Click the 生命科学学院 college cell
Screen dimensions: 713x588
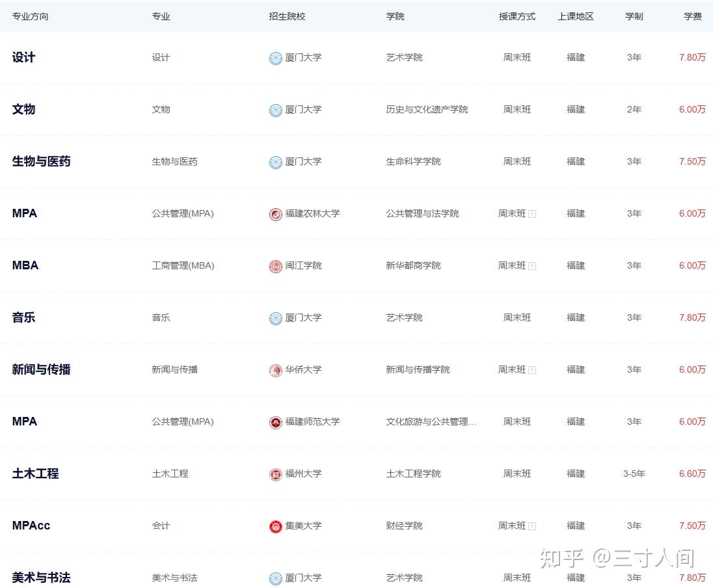pos(413,161)
